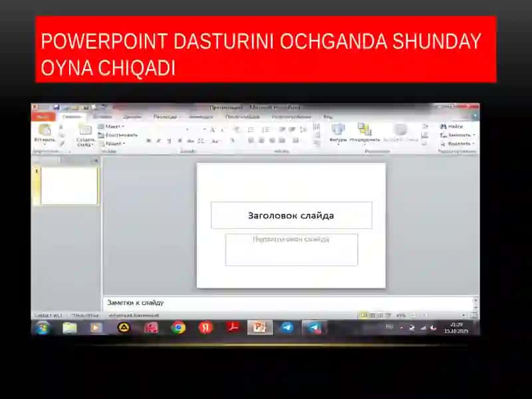Toggle underline formatting
This screenshot has height=399, width=532.
(x=169, y=141)
